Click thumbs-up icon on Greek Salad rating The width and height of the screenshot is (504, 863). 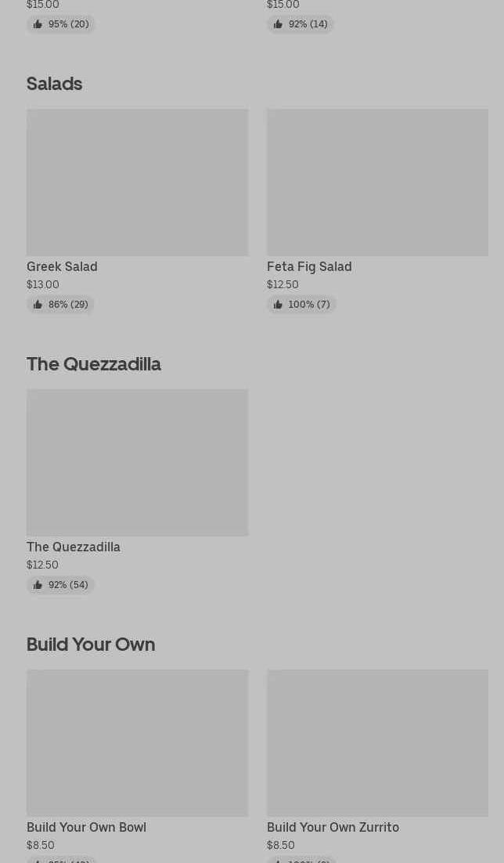pyautogui.click(x=38, y=305)
